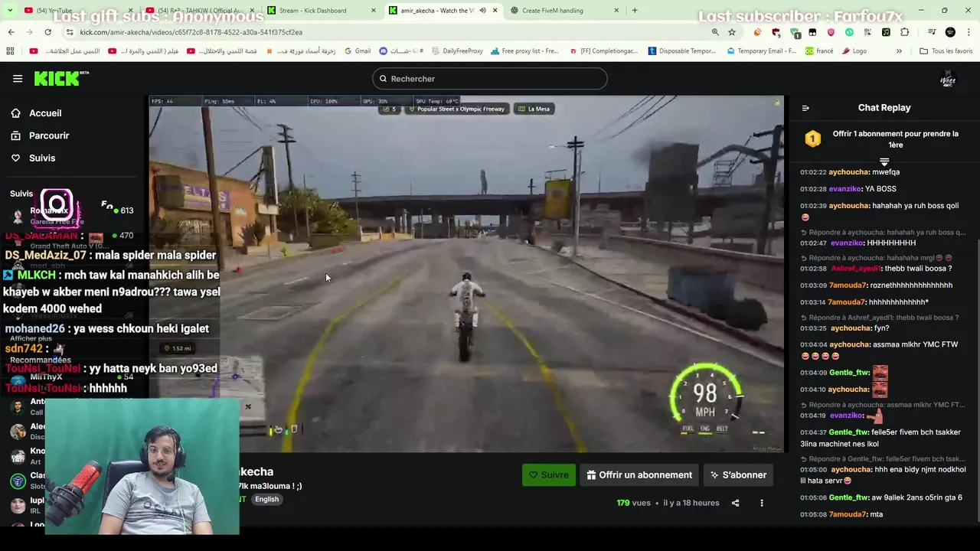
Task: Open the Chrome profile avatar
Action: click(x=950, y=32)
